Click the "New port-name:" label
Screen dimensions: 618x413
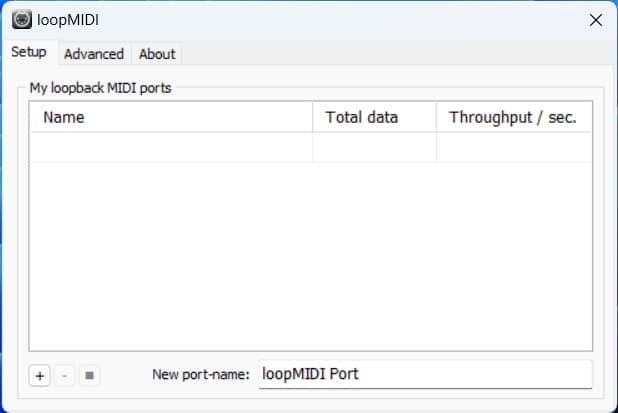click(201, 375)
